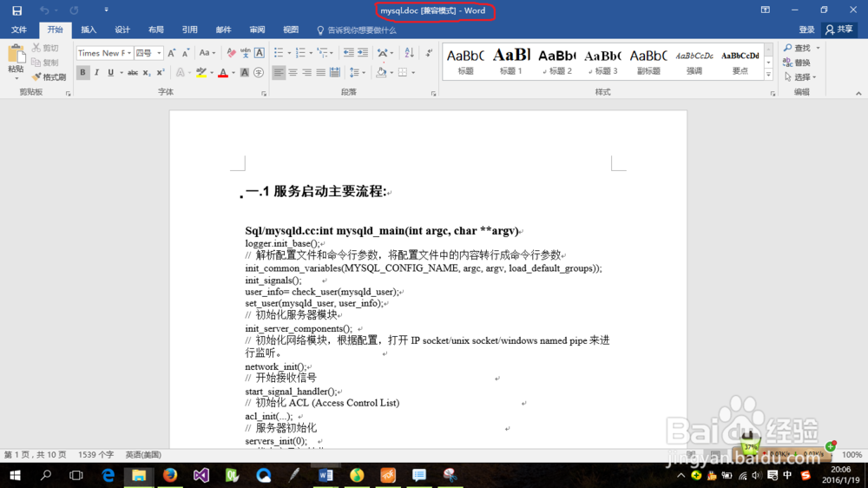Click the text highlight color button
This screenshot has width=868, height=488.
201,73
